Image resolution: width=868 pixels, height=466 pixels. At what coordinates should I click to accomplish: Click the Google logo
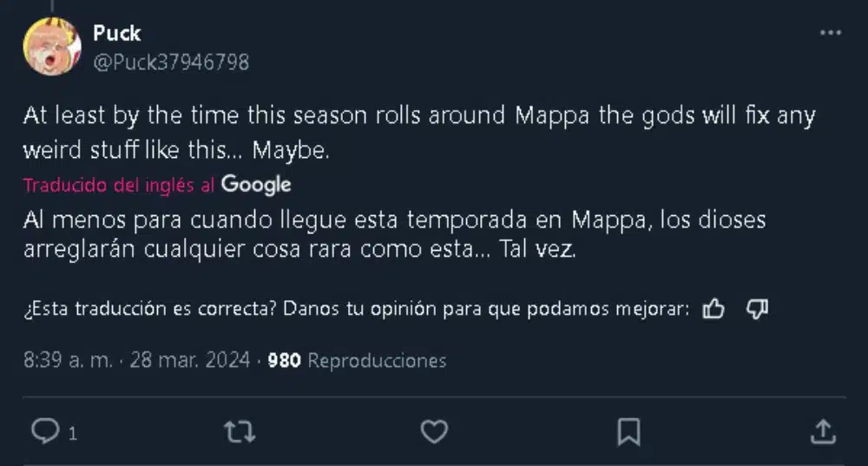pyautogui.click(x=256, y=184)
